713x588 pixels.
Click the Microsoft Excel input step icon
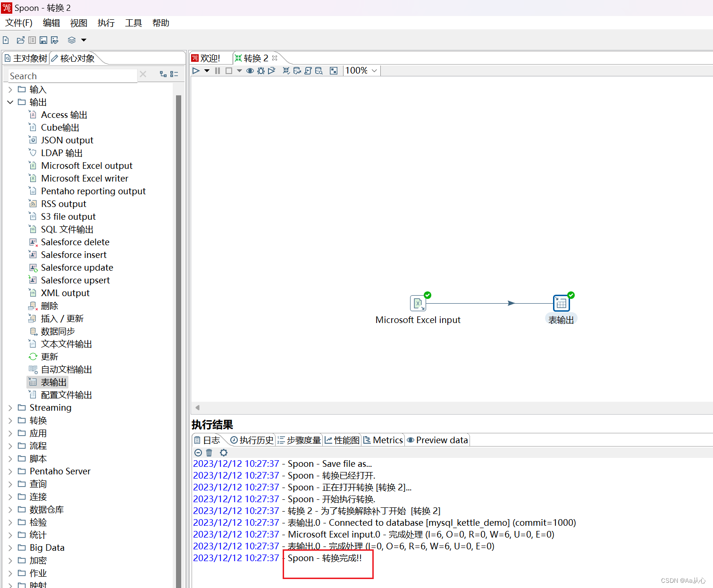coord(418,303)
